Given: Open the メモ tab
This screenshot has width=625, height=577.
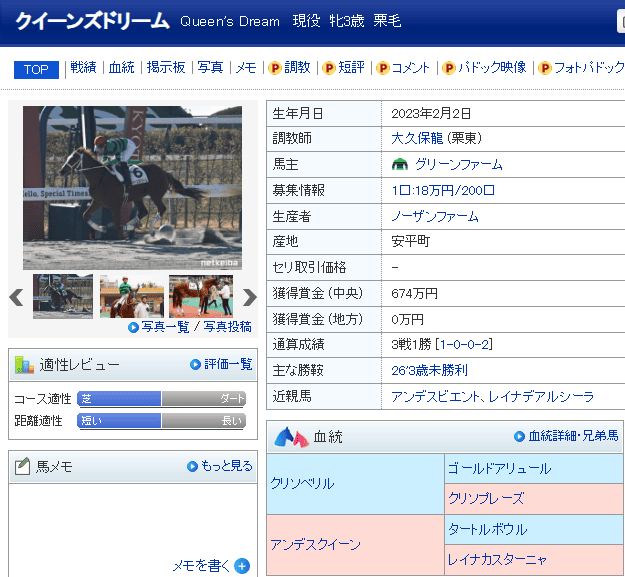Looking at the screenshot, I should coord(246,67).
